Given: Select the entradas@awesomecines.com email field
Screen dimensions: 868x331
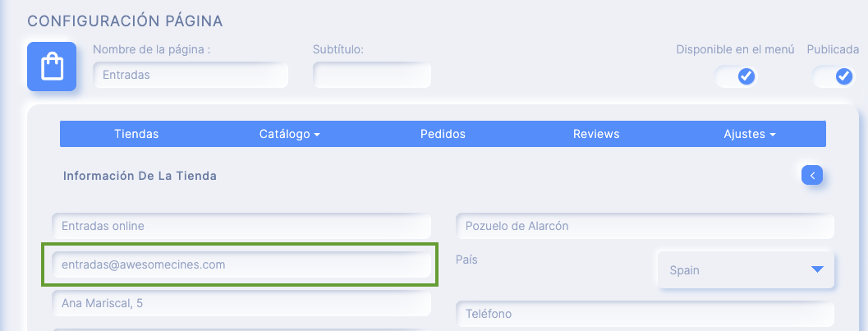Looking at the screenshot, I should (241, 264).
